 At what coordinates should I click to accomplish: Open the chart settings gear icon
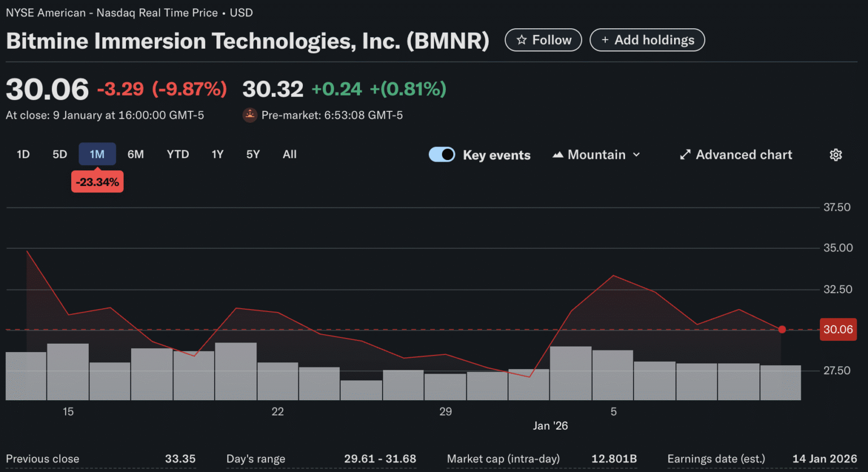click(836, 154)
